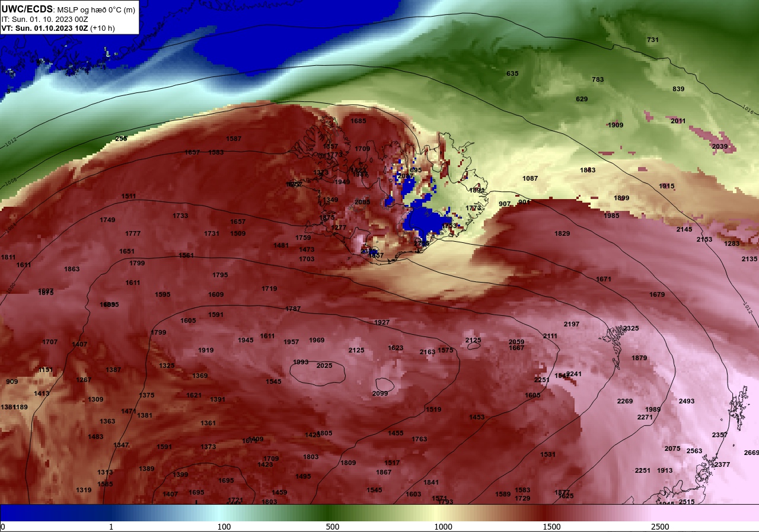Click the map value 1969
The image size is (759, 532).
point(317,340)
